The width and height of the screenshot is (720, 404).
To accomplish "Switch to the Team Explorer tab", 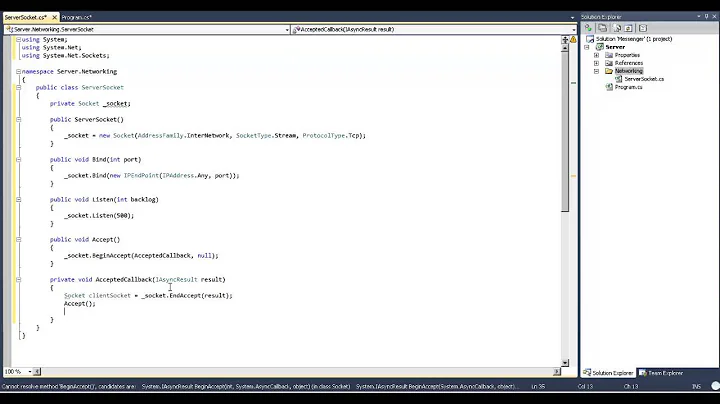I will [x=661, y=373].
